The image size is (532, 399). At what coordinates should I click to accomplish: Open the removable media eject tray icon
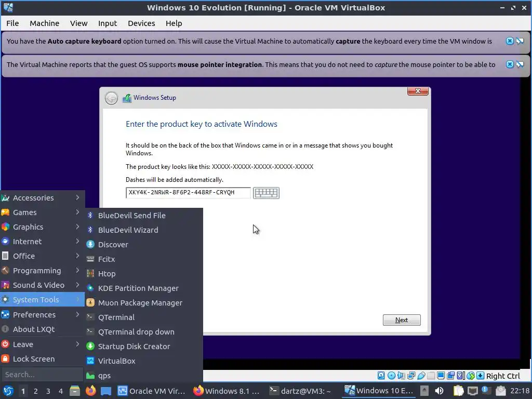tap(424, 391)
